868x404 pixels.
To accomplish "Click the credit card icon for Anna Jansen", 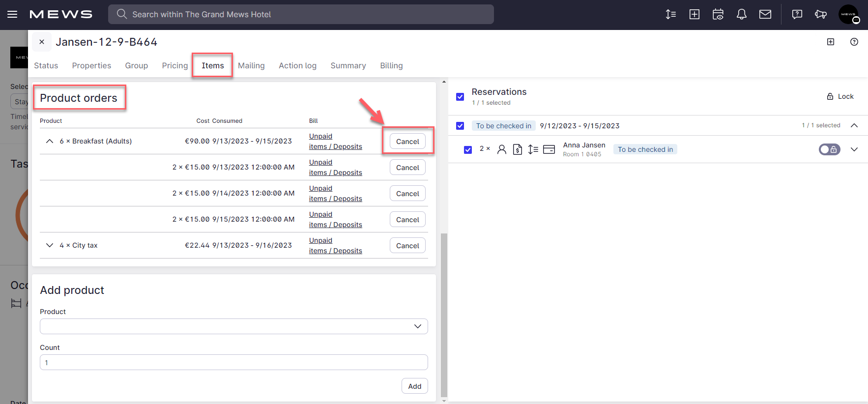I will (549, 149).
